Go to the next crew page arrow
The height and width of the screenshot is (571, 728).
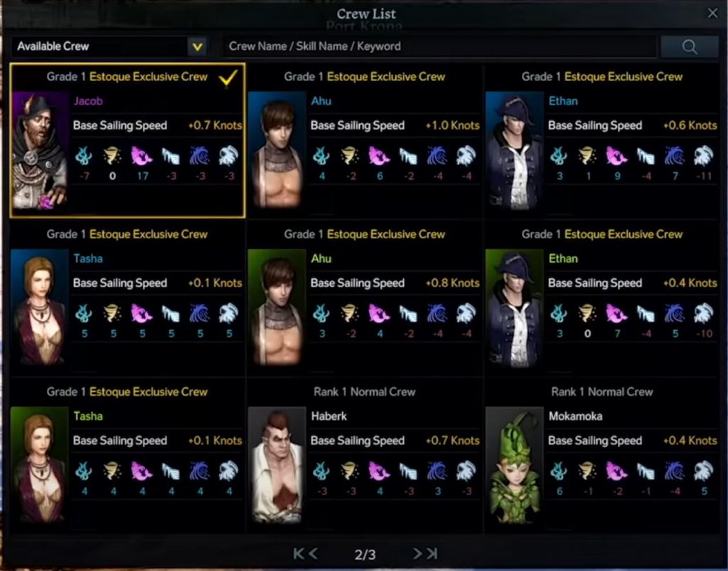(417, 553)
